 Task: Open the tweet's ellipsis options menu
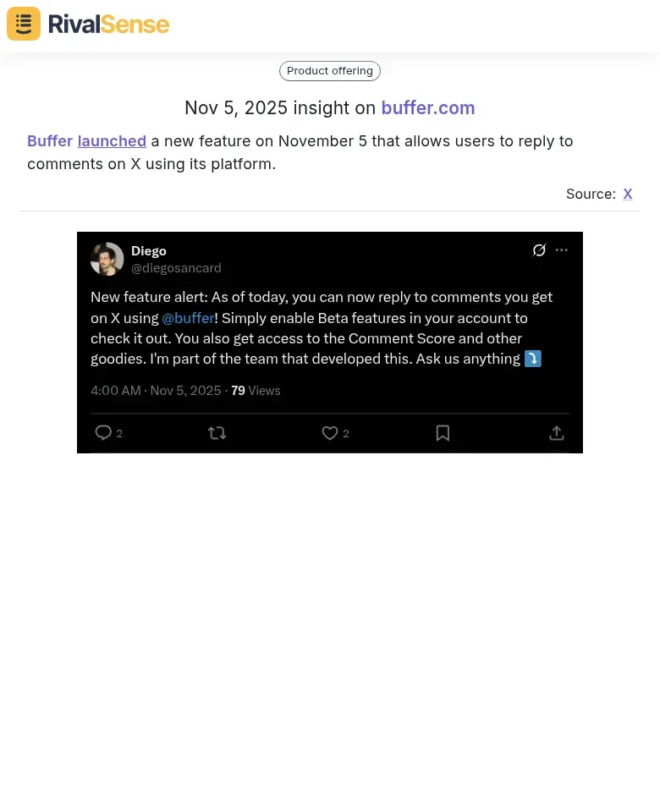click(561, 250)
